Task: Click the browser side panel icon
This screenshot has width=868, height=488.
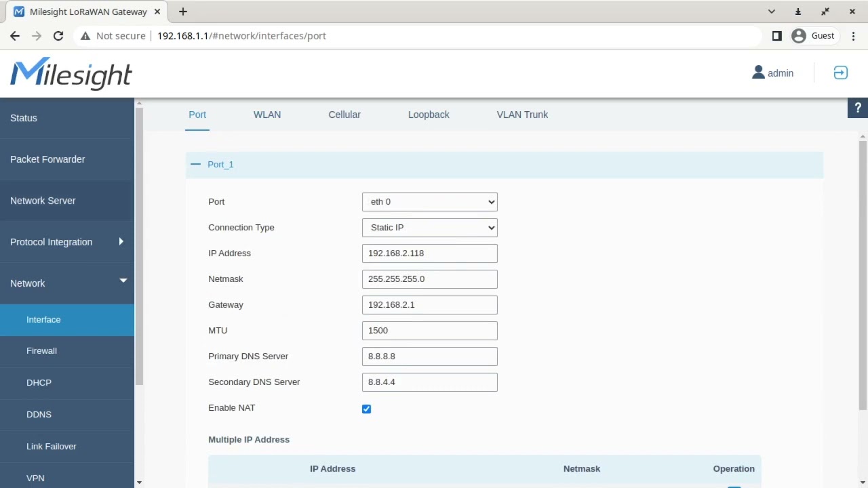Action: (777, 36)
